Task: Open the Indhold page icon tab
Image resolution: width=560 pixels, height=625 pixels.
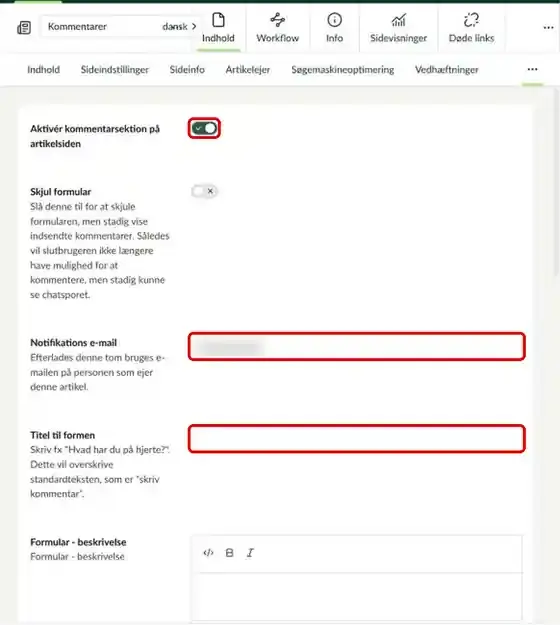Action: (x=218, y=28)
